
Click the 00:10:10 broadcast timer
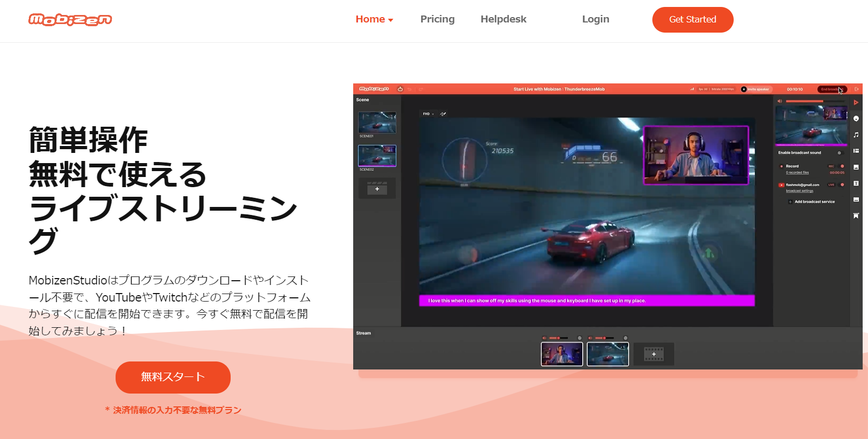(x=795, y=89)
